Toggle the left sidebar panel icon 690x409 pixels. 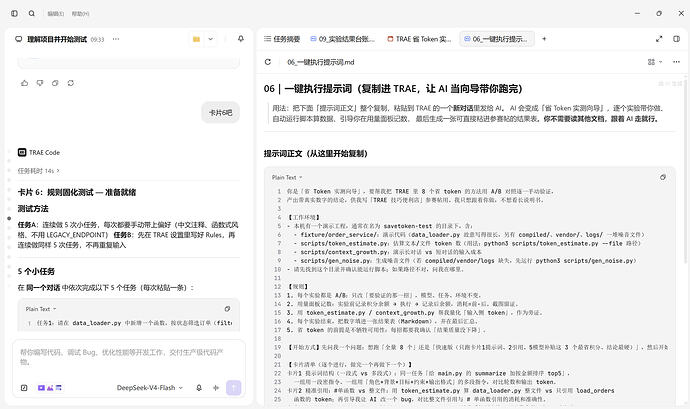tap(15, 14)
